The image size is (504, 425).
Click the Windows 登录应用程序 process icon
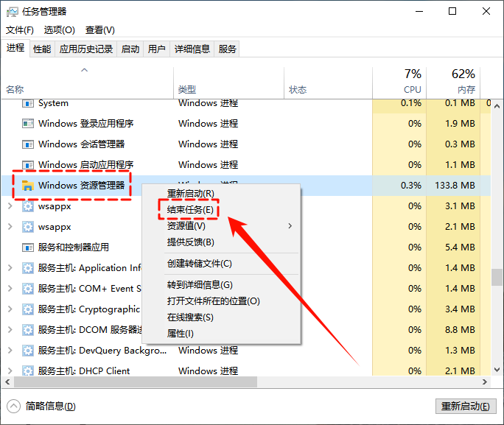28,124
